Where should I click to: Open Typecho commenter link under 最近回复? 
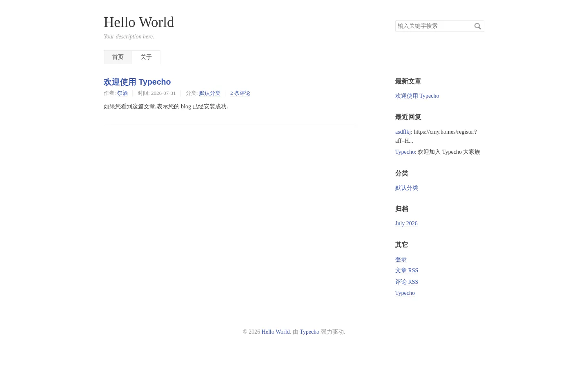405,152
